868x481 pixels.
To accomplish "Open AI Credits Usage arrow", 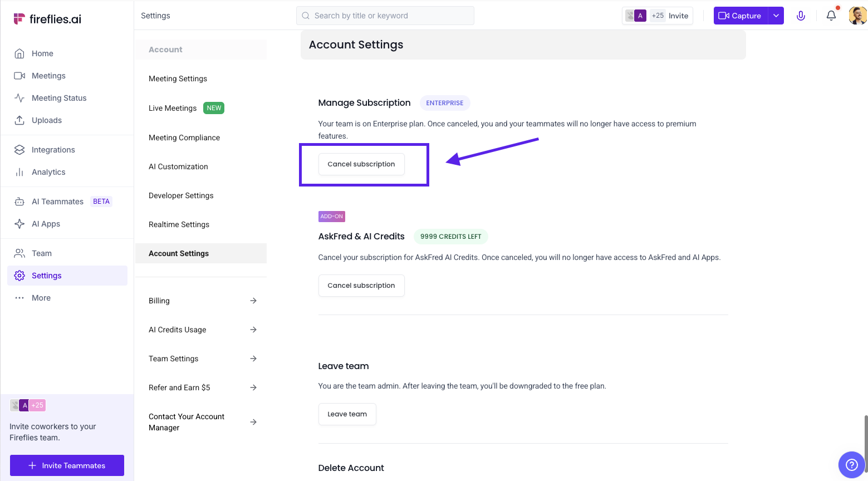I will tap(253, 330).
